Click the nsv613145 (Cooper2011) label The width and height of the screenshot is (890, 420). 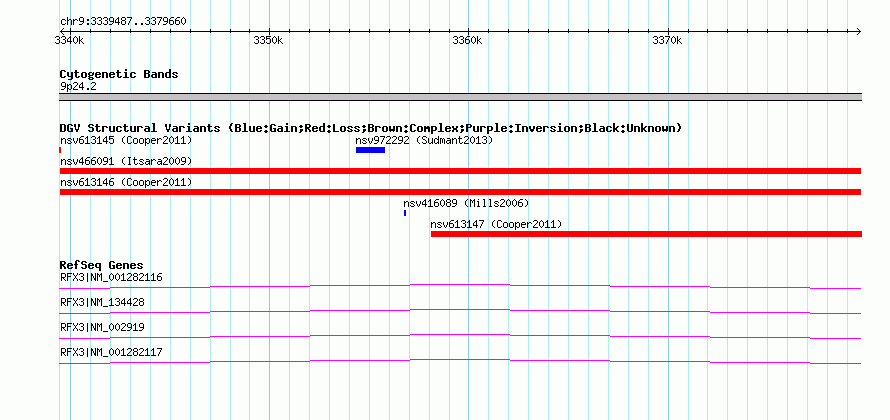tap(126, 140)
